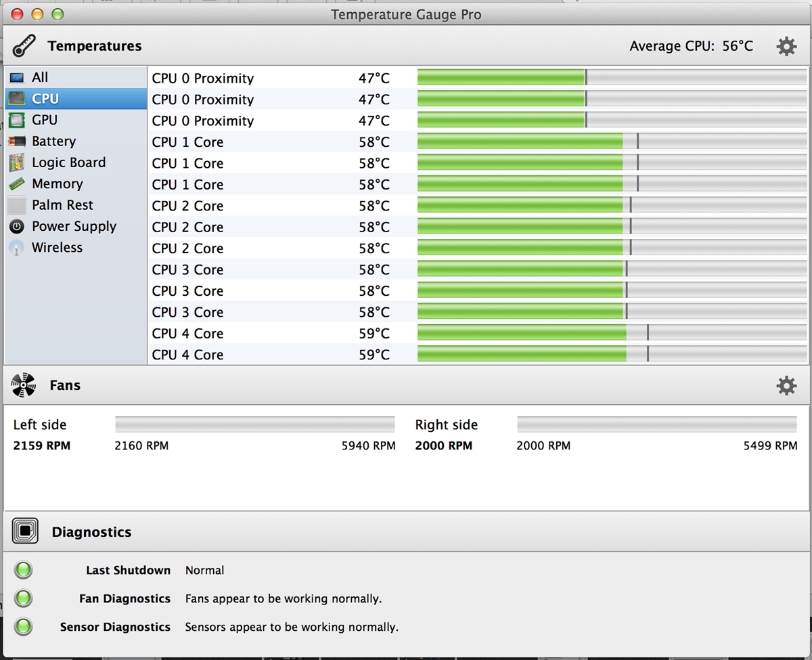The width and height of the screenshot is (812, 660).
Task: Click the green Last Shutdown status light
Action: pyautogui.click(x=24, y=570)
